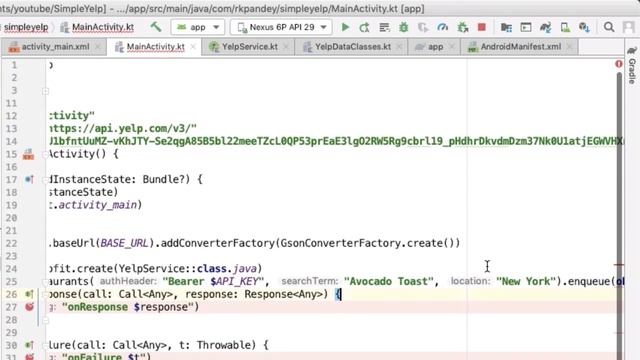Open the AndroidManifest.xml tab
This screenshot has height=360, width=640.
click(x=520, y=47)
